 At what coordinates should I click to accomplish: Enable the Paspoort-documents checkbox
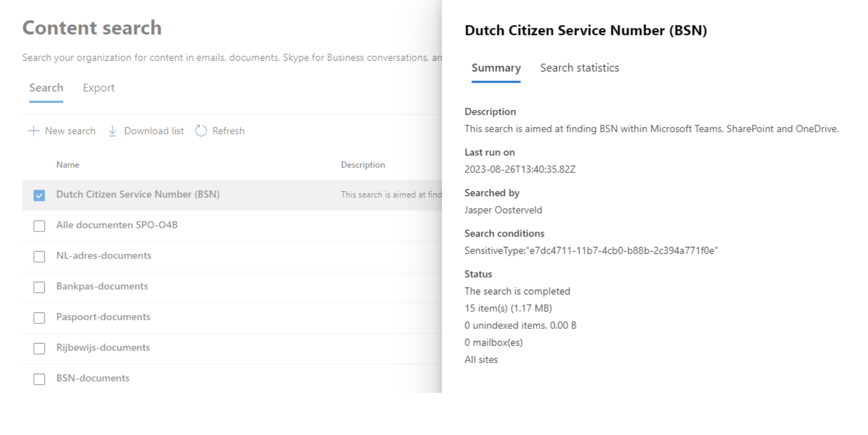coord(39,318)
